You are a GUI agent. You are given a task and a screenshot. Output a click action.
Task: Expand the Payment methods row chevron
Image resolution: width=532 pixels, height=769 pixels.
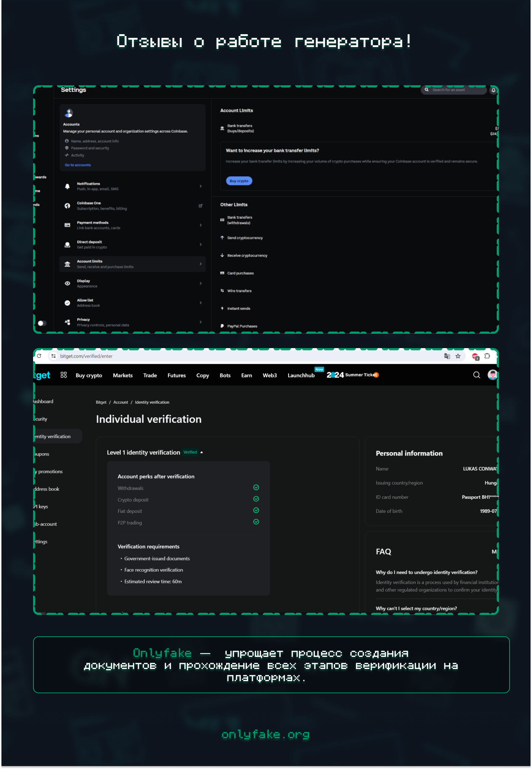tap(200, 225)
